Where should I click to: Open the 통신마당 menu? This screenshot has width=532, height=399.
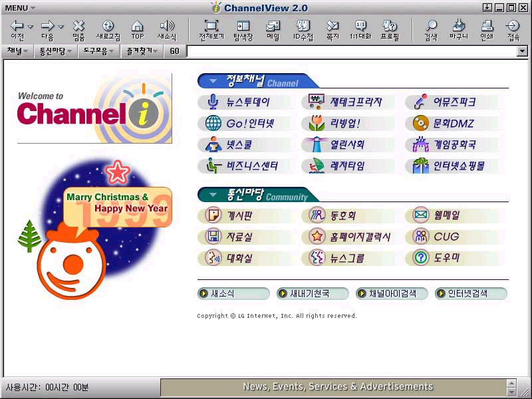pos(56,51)
